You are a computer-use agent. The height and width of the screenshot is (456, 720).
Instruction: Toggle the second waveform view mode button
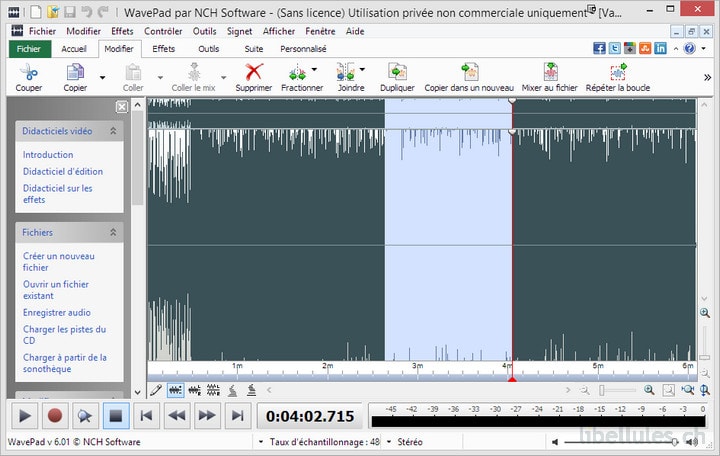click(195, 390)
